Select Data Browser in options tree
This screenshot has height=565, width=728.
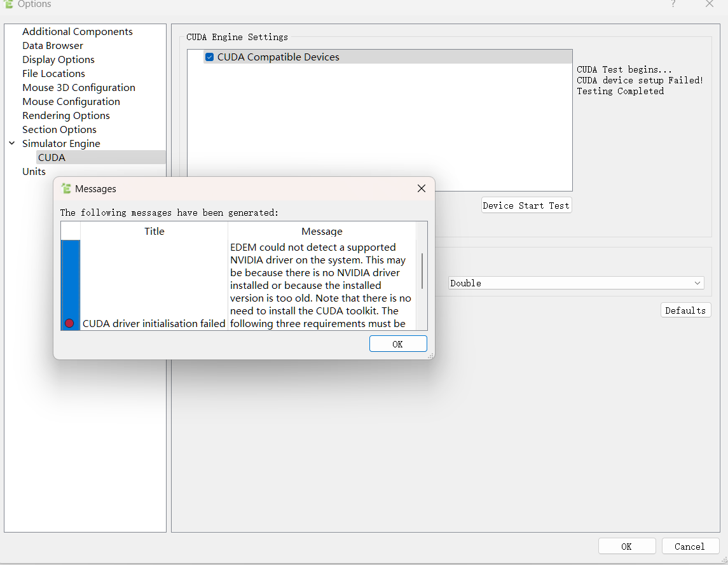pos(53,46)
